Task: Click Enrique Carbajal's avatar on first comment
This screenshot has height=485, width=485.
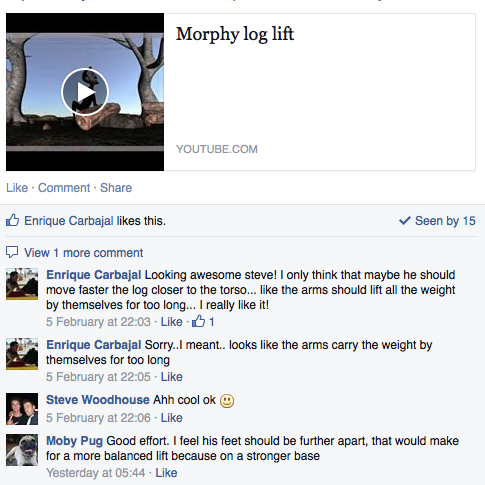Action: coord(22,284)
